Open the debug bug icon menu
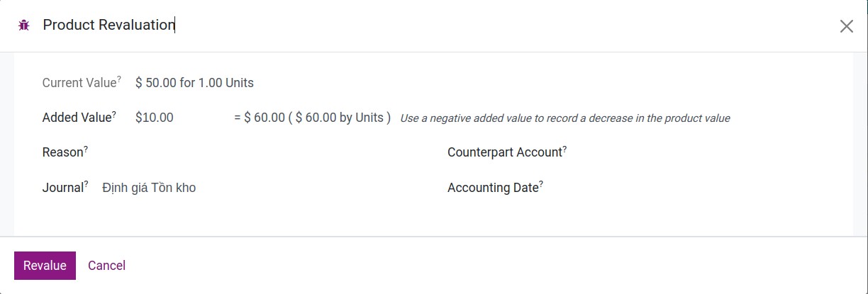The width and height of the screenshot is (868, 294). 23,26
